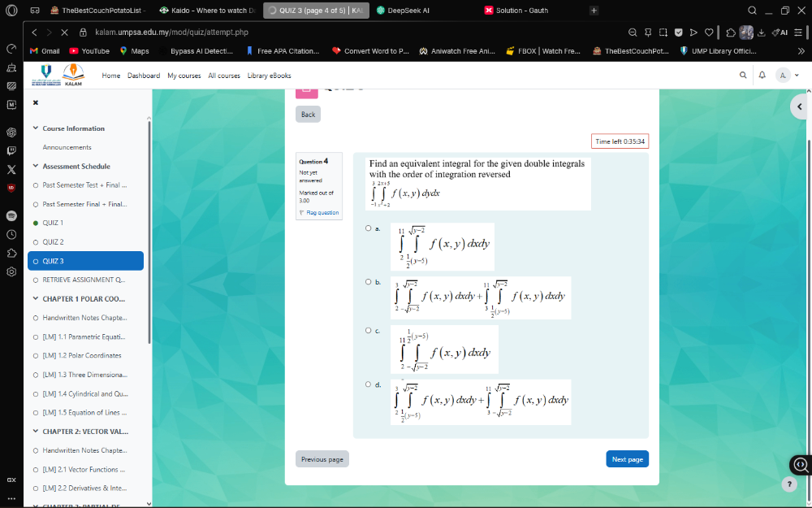
Task: Open the user profile dropdown menu
Action: coord(788,75)
